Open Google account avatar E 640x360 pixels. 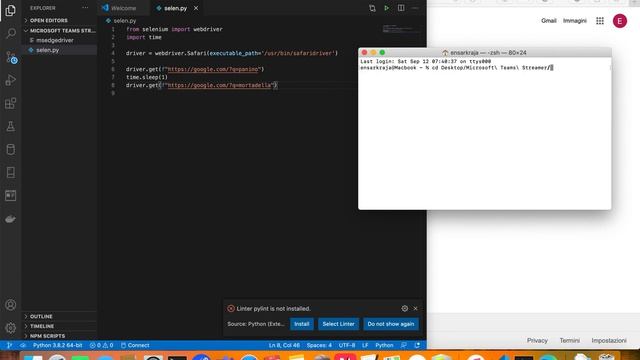coord(620,21)
